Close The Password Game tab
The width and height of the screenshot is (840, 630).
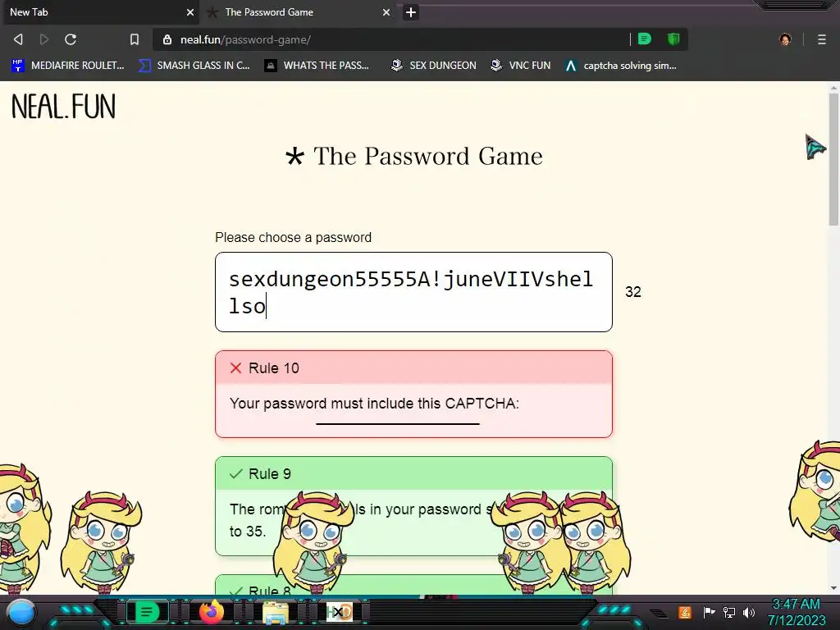386,12
